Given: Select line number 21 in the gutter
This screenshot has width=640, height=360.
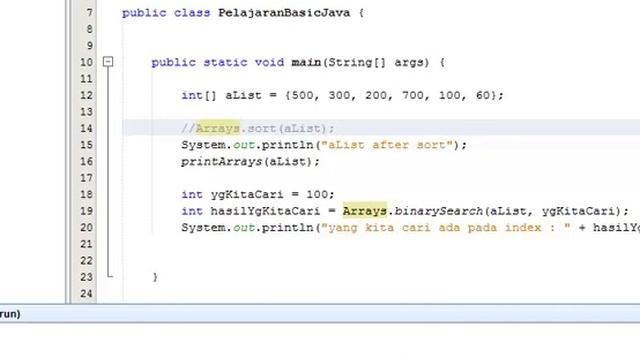Looking at the screenshot, I should tap(86, 244).
